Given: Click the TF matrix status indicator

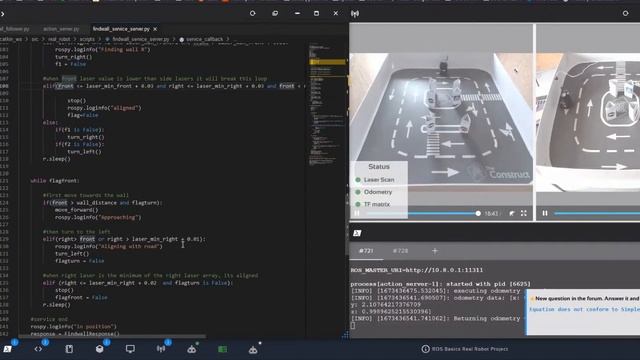Looking at the screenshot, I should pos(372,204).
